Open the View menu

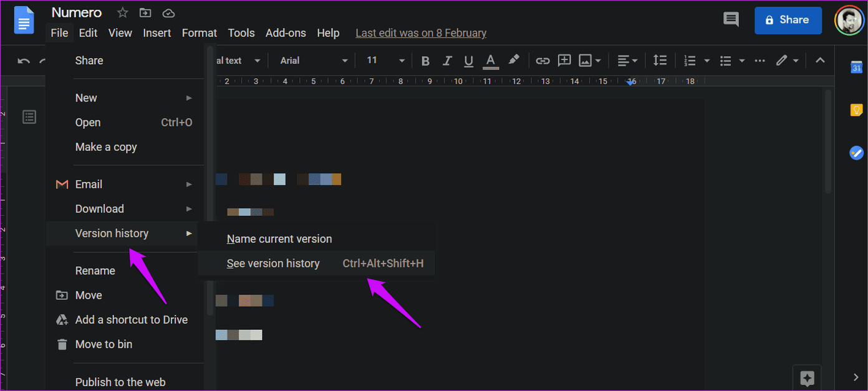(120, 33)
